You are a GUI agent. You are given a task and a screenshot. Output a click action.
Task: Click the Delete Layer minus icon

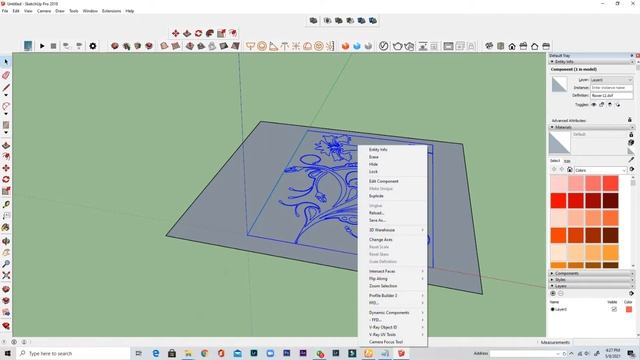(x=560, y=293)
